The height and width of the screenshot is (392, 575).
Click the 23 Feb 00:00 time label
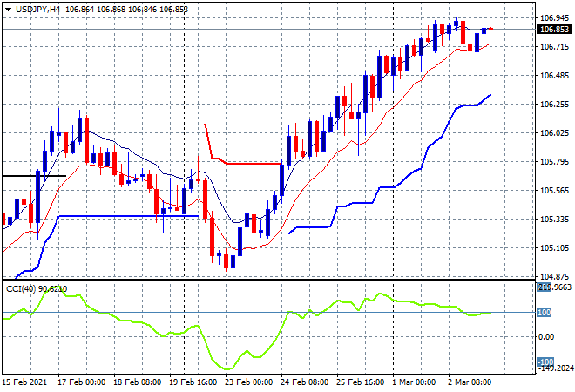click(248, 382)
